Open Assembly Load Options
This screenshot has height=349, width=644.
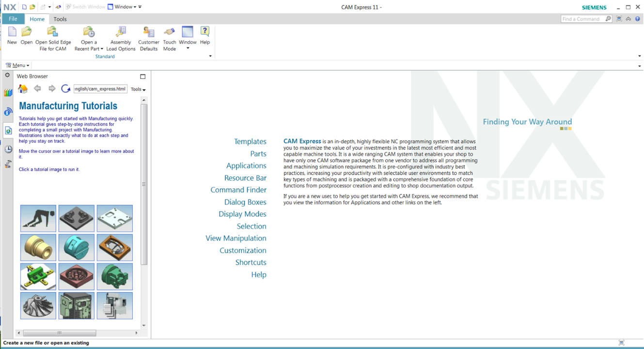121,32
